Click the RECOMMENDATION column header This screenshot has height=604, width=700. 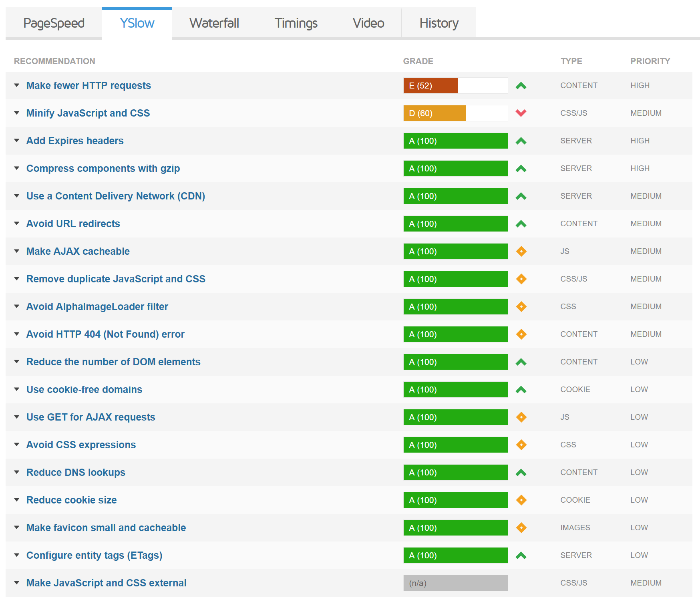tap(54, 61)
